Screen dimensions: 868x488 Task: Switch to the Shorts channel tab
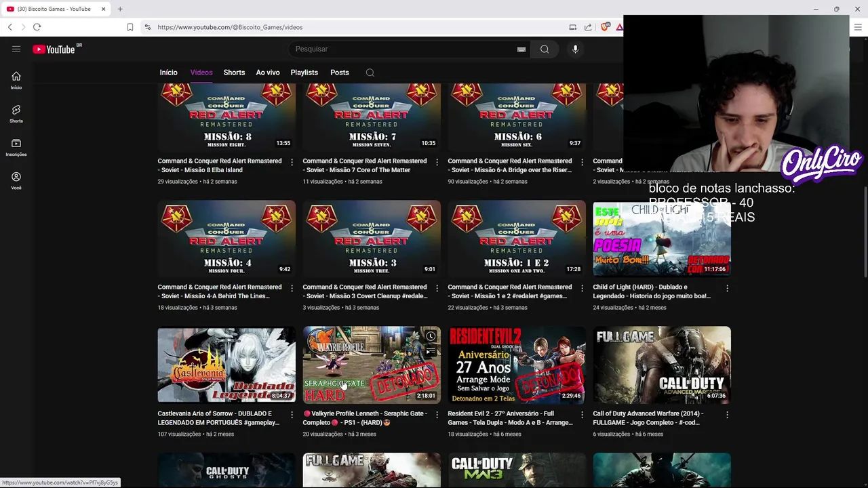point(234,73)
